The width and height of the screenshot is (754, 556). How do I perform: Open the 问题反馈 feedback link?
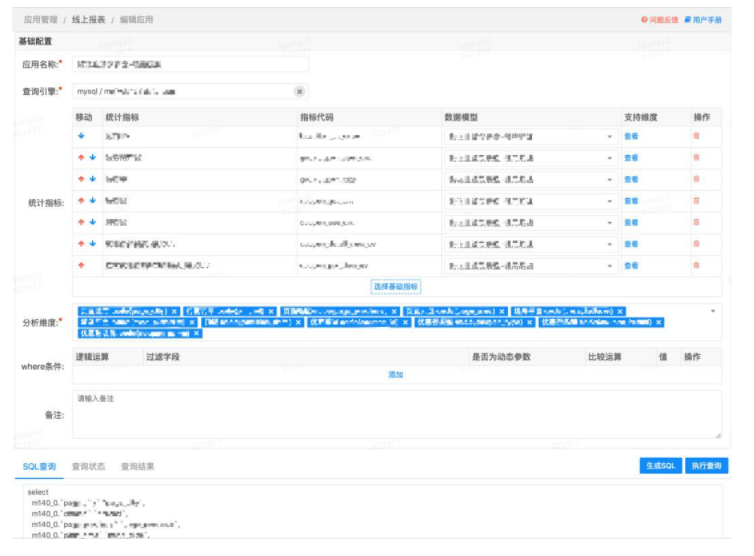click(659, 19)
